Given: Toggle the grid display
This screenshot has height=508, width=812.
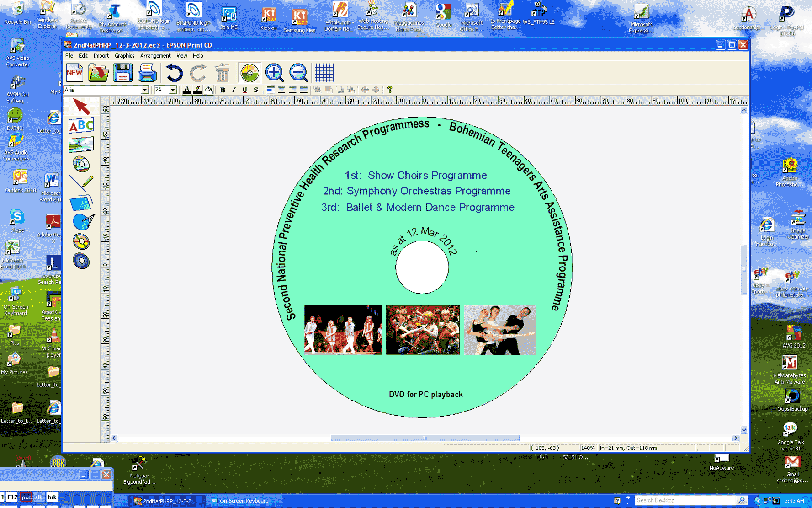Looking at the screenshot, I should coord(324,73).
